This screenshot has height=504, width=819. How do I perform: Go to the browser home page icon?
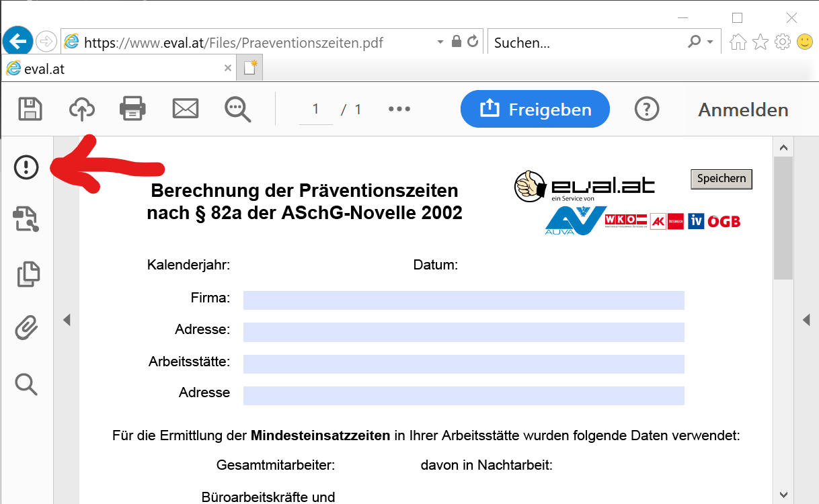pyautogui.click(x=738, y=42)
